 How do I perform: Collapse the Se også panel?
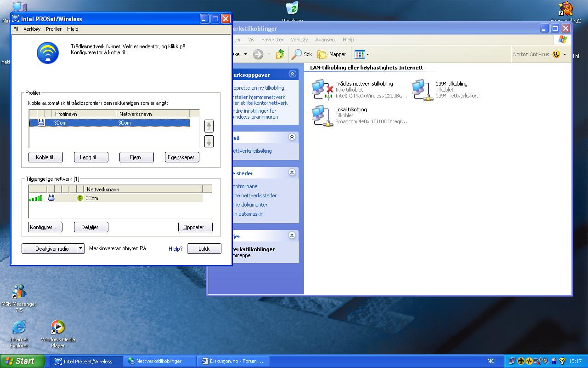(x=292, y=137)
